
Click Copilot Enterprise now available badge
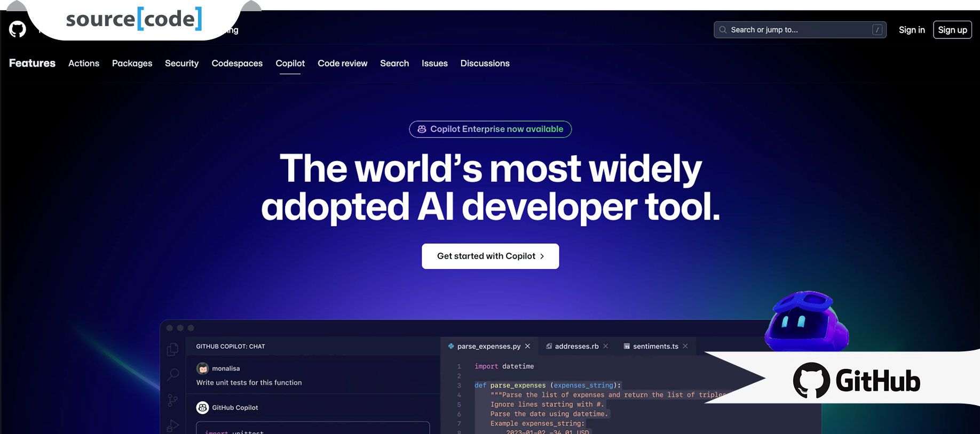490,129
